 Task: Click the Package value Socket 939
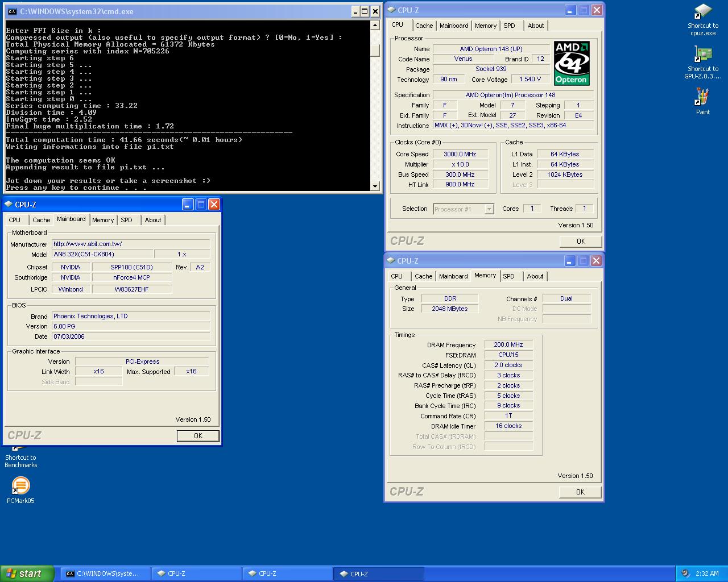point(491,69)
